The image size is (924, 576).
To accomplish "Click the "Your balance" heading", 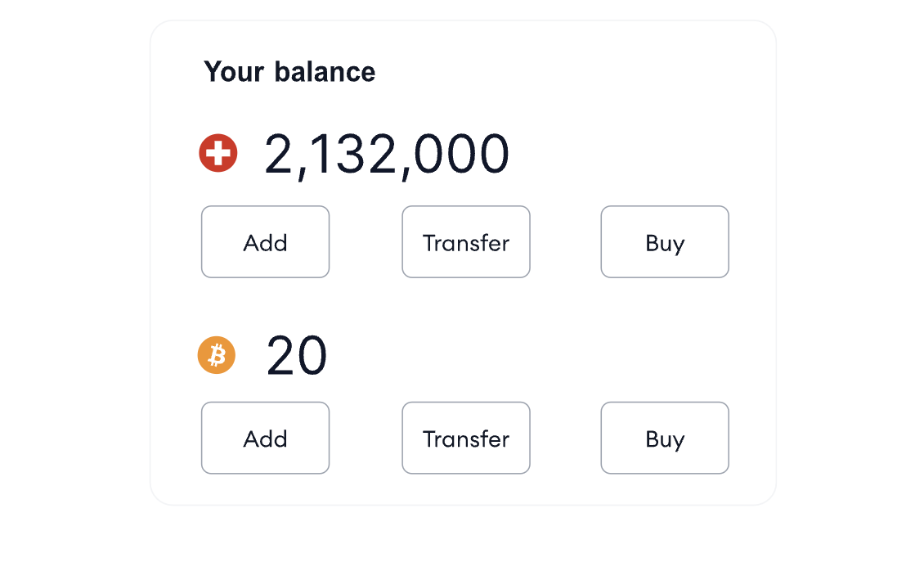I will 289,72.
